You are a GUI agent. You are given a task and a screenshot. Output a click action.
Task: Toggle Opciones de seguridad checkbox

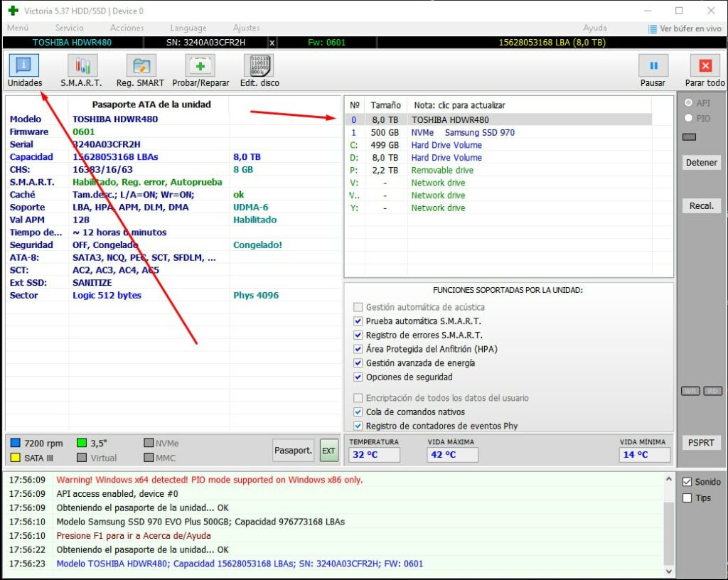358,377
